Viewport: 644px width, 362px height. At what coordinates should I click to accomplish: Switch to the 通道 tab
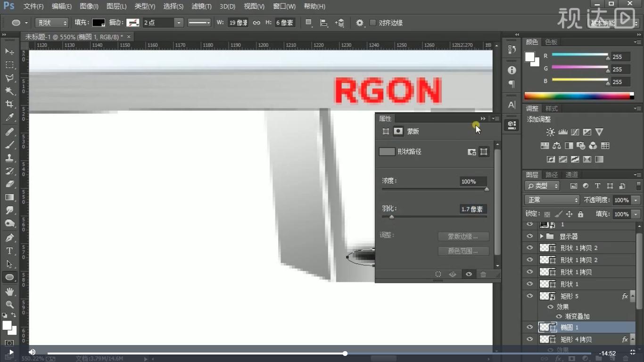pyautogui.click(x=572, y=175)
